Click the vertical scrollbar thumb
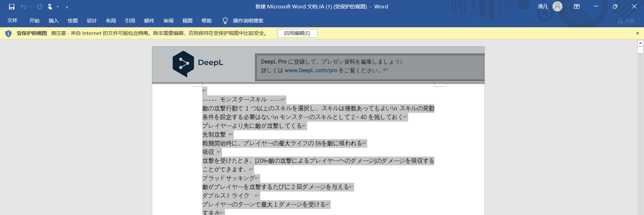This screenshot has height=215, width=644. pos(640,50)
